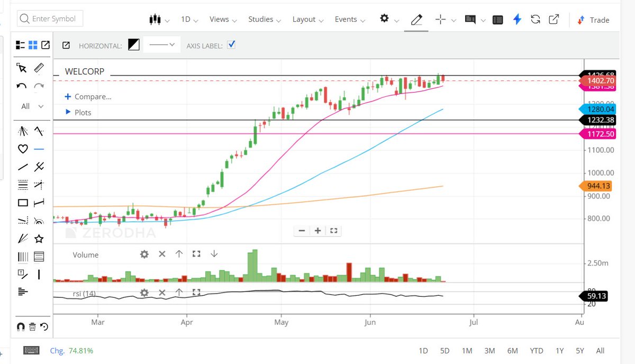The image size is (635, 364).
Task: Open Volume panel settings gear
Action: point(144,254)
